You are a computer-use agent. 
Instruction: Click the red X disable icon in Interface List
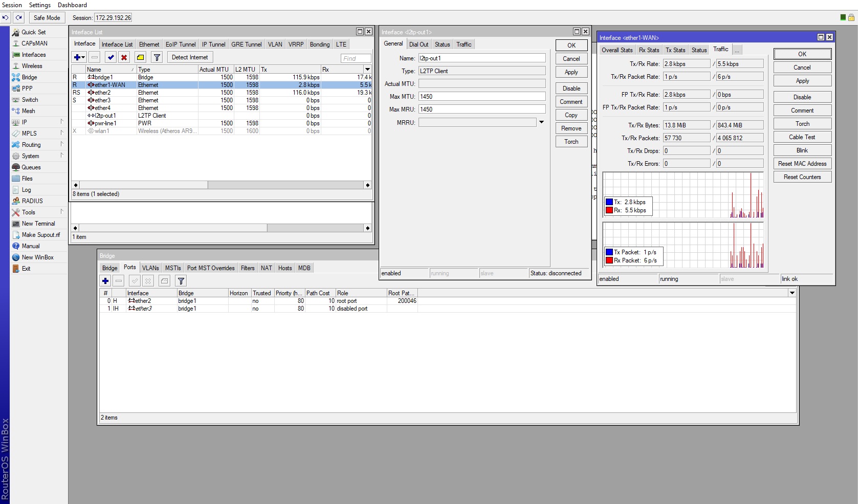[x=124, y=57]
